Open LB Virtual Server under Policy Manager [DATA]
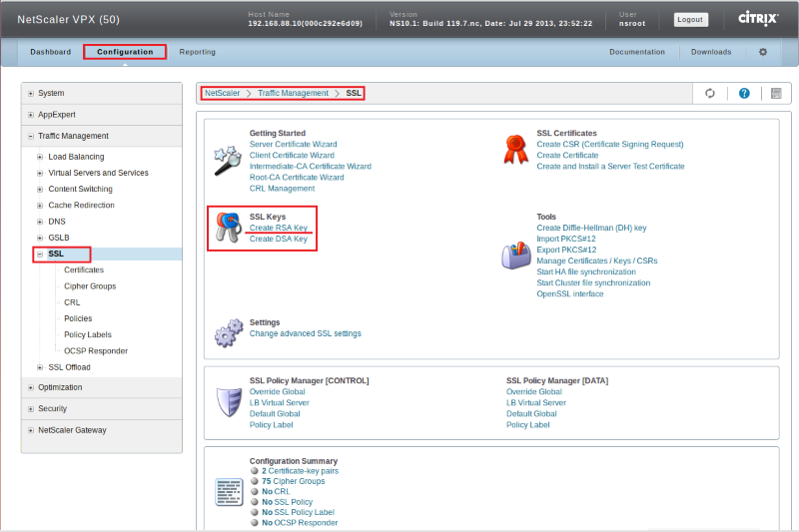Viewport: 799px width, 532px height. [x=536, y=402]
